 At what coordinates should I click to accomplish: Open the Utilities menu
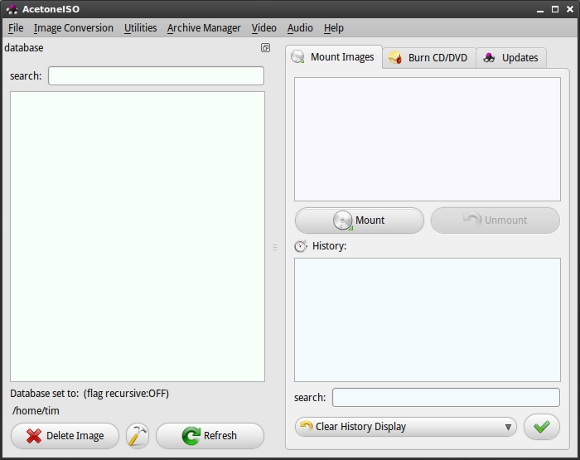[x=141, y=28]
